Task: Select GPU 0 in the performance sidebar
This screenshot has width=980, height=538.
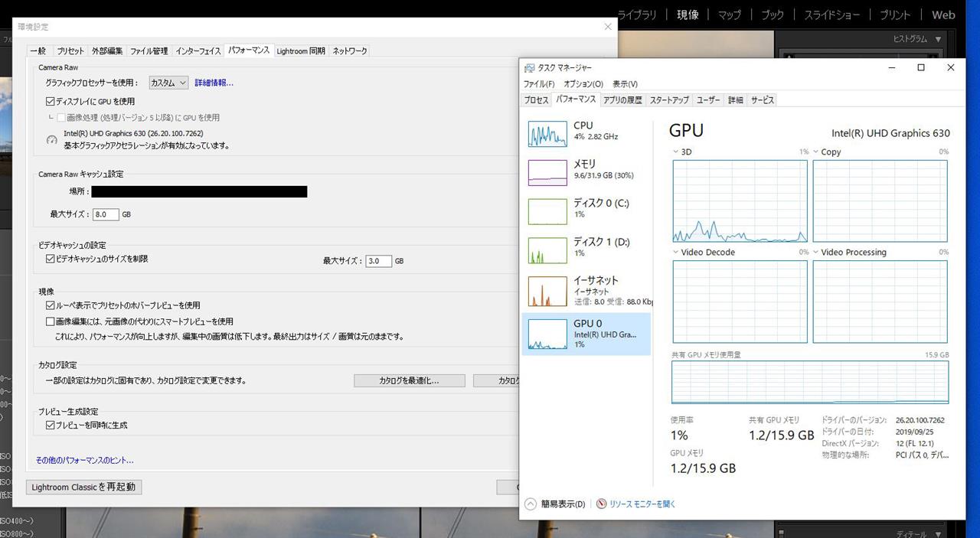Action: coord(586,334)
